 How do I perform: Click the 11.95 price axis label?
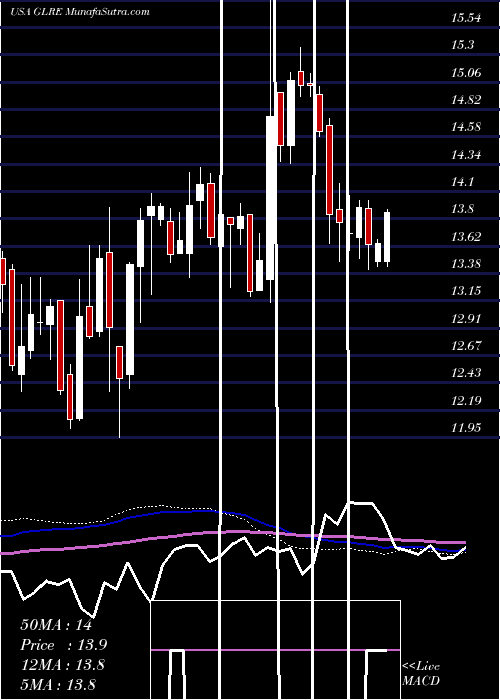point(466,428)
